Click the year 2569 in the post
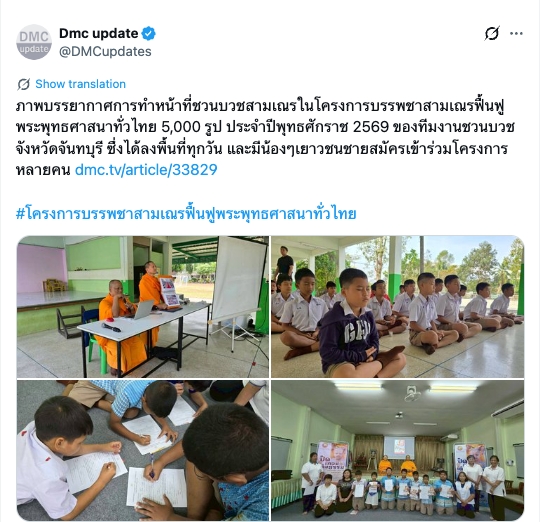541x522 pixels. click(x=371, y=127)
